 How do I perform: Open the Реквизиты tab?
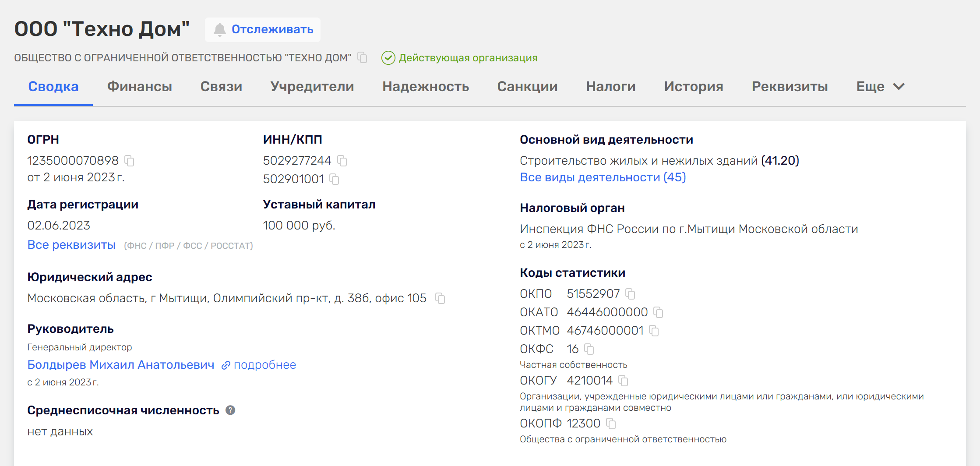(790, 87)
